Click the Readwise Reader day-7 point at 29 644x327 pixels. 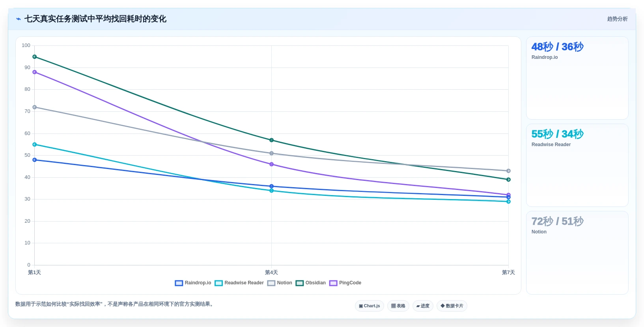click(508, 201)
